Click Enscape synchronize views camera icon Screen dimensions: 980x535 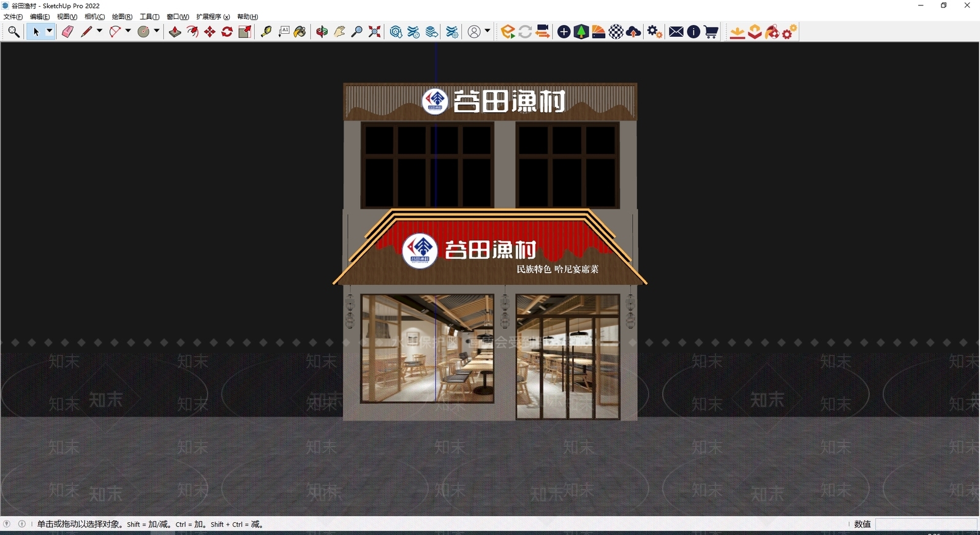pos(542,32)
